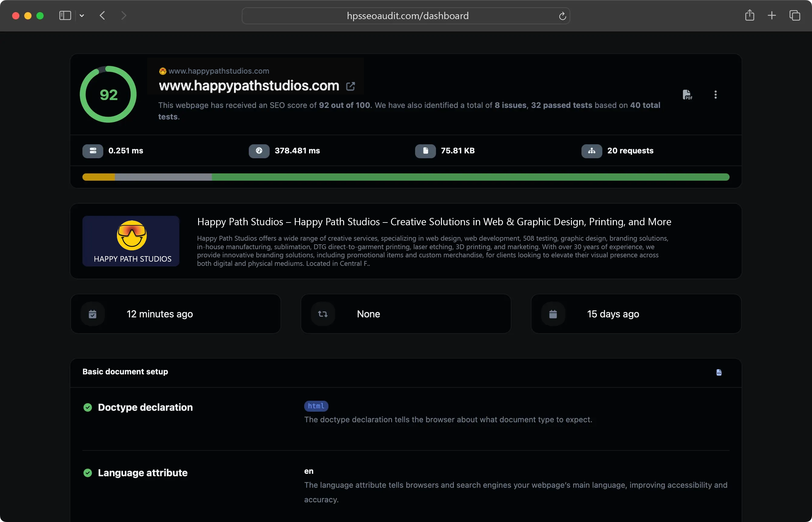The width and height of the screenshot is (812, 522).
Task: Click the Doctype declaration test title
Action: (145, 407)
